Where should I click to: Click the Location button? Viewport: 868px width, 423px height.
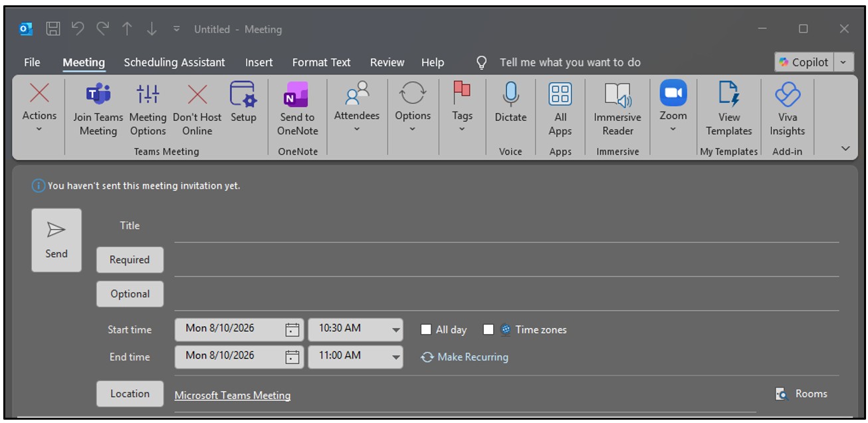(x=130, y=394)
